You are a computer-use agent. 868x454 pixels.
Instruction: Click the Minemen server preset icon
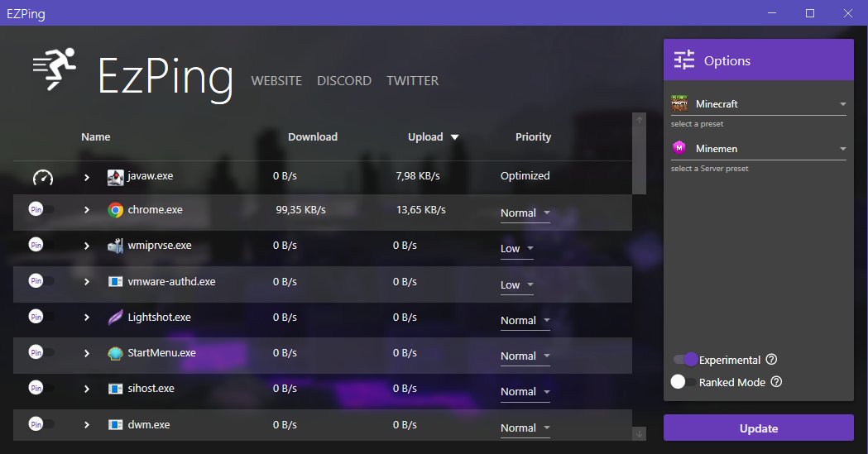click(x=679, y=148)
